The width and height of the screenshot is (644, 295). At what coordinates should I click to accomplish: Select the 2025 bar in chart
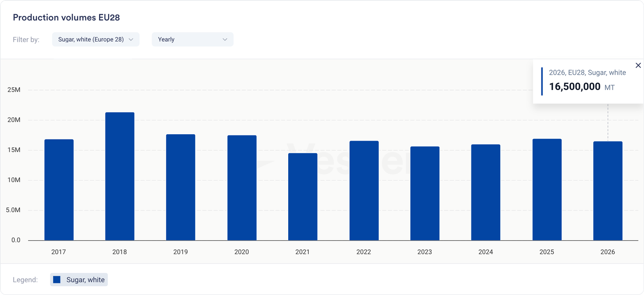(x=547, y=189)
